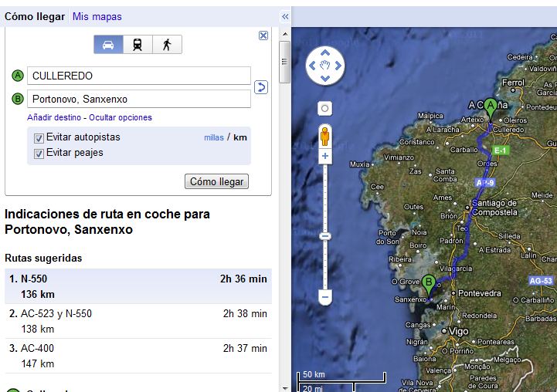Uncheck Evitar peajes checkbox
The height and width of the screenshot is (392, 557).
pyautogui.click(x=39, y=154)
